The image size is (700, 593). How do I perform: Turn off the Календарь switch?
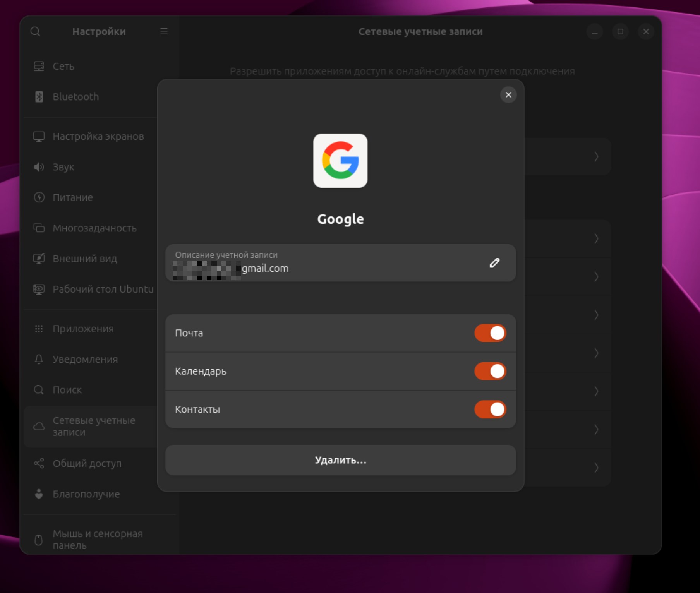click(490, 371)
